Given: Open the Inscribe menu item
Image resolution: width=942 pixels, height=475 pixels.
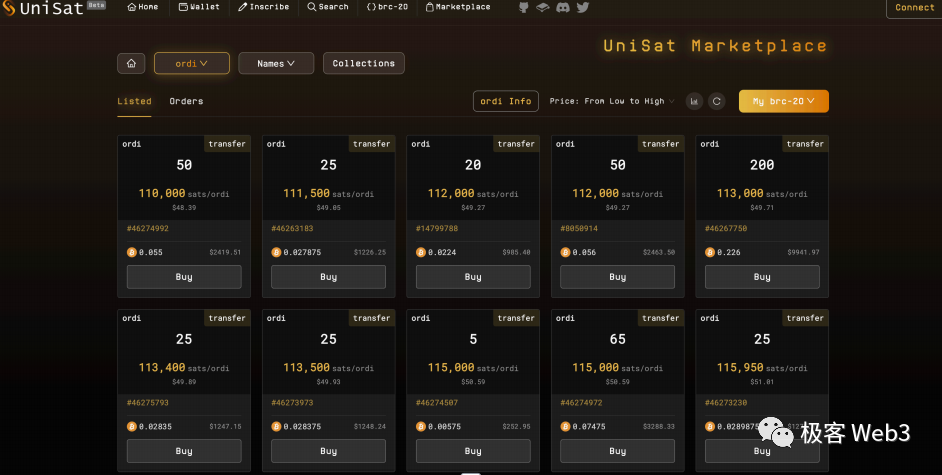Looking at the screenshot, I should point(264,7).
